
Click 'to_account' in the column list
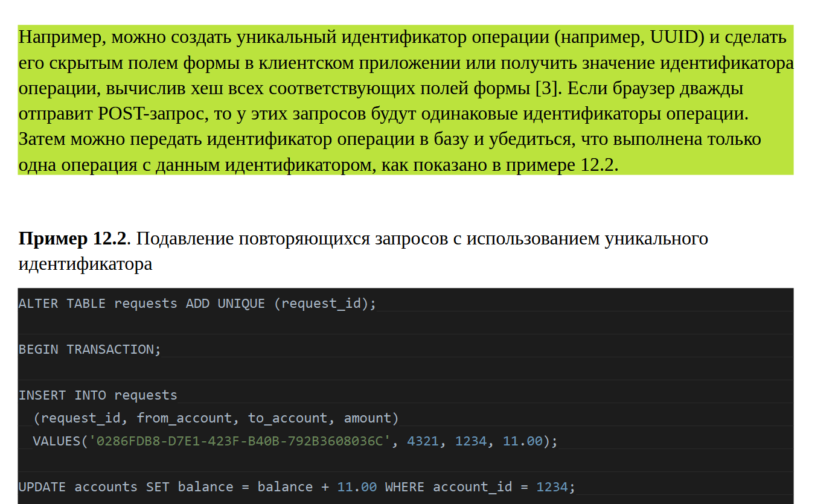287,418
